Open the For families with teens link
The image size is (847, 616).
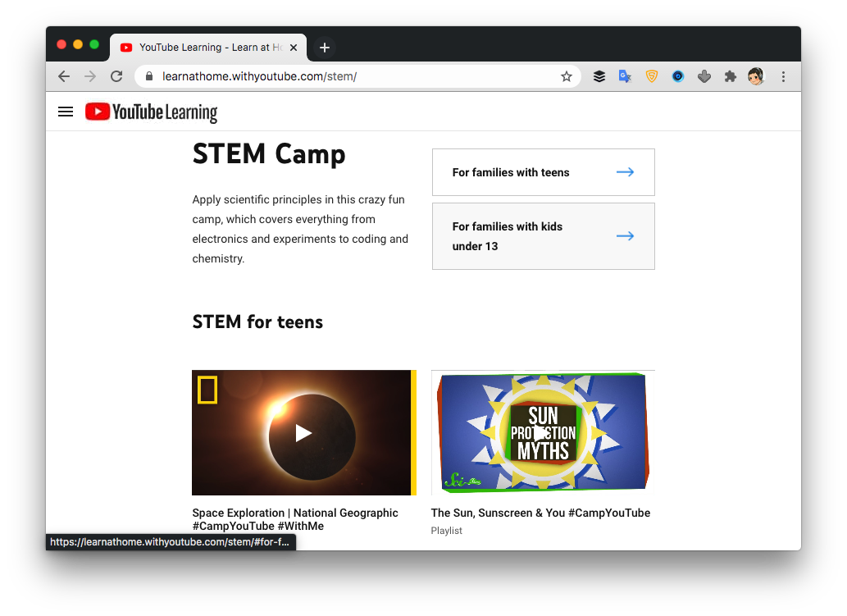[x=544, y=172]
